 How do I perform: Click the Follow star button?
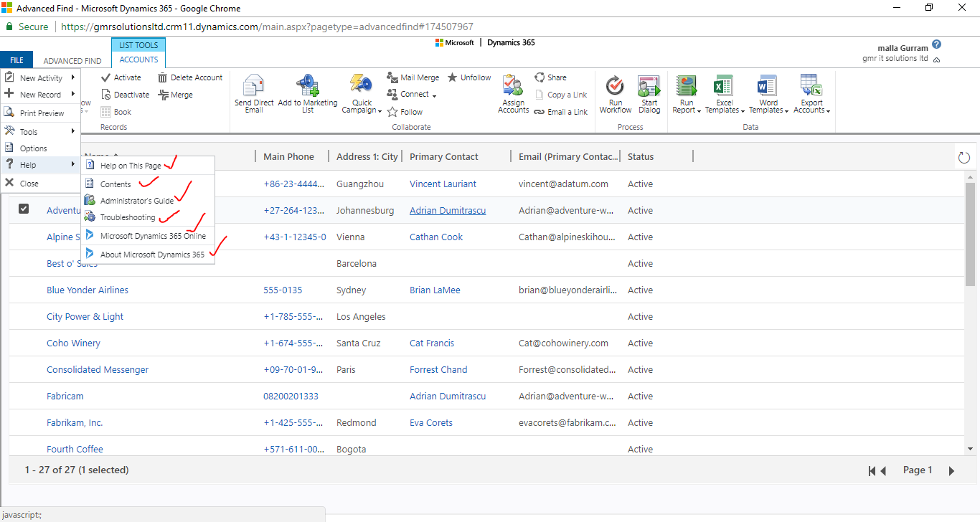(405, 112)
